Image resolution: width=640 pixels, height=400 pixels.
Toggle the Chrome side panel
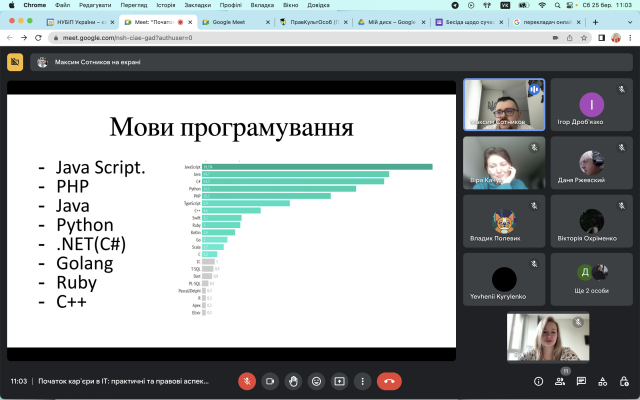click(x=601, y=38)
